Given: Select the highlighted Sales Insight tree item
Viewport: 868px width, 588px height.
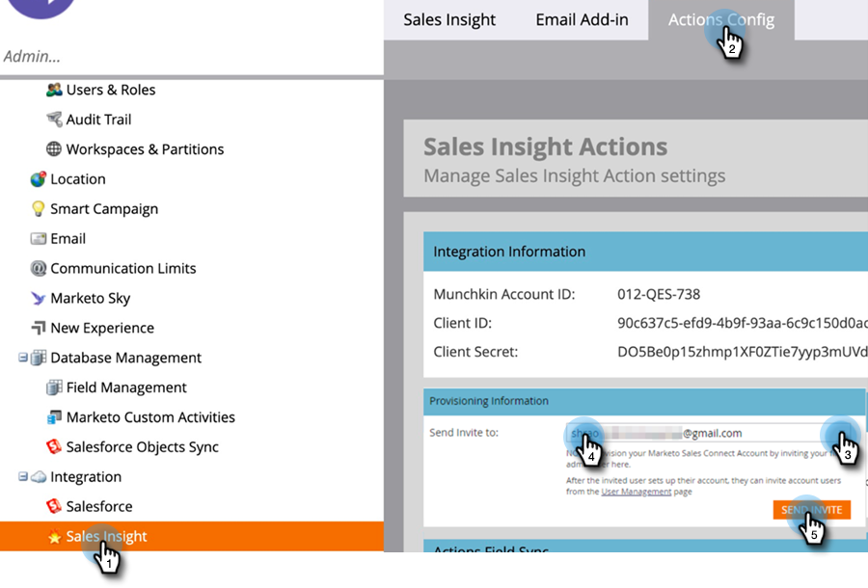Looking at the screenshot, I should tap(192, 536).
